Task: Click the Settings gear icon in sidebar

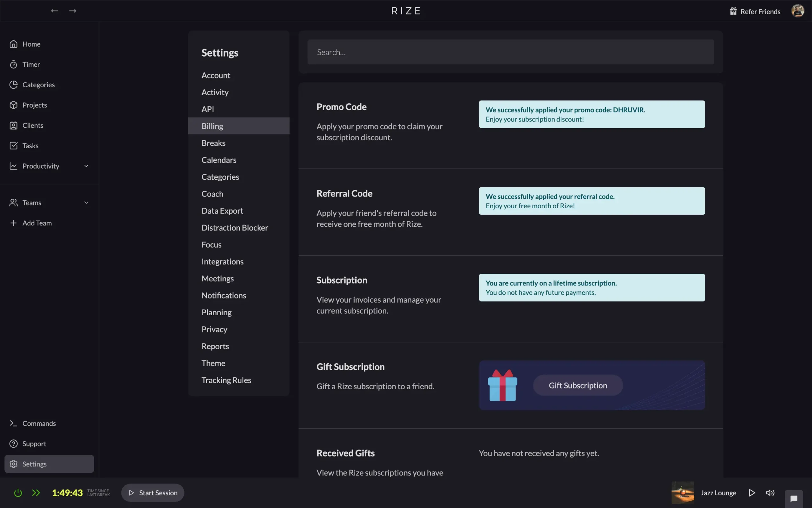Action: tap(13, 464)
